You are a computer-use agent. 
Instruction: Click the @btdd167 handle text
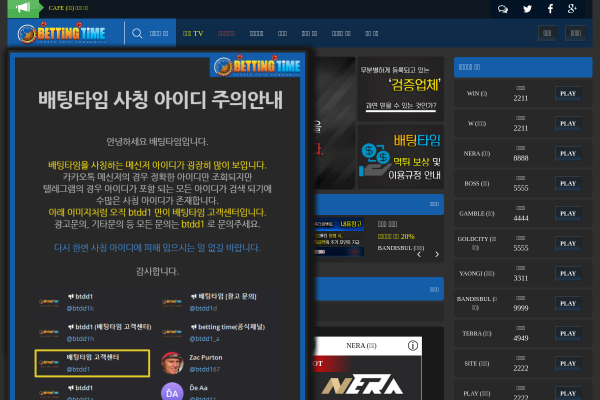pos(205,369)
